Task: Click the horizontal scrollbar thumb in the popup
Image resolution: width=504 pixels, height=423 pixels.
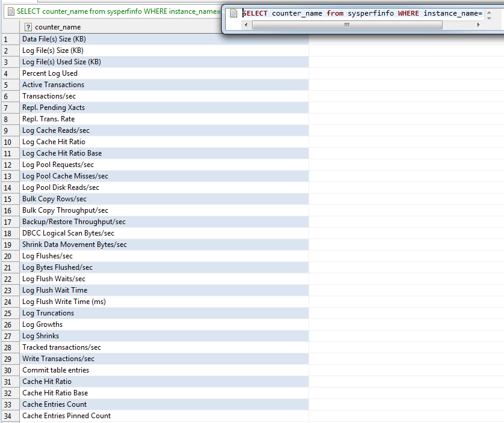Action: (x=347, y=25)
